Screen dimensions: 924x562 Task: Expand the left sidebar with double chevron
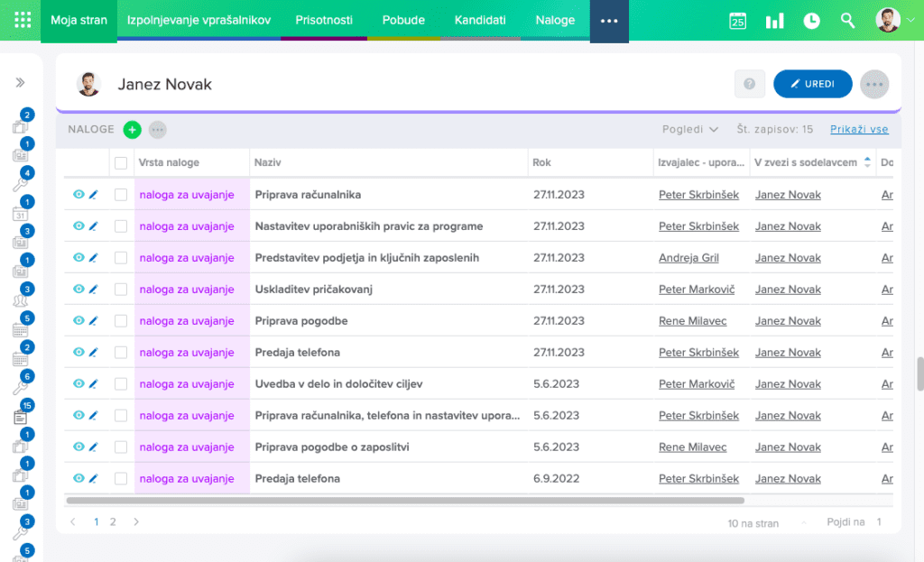tap(20, 83)
